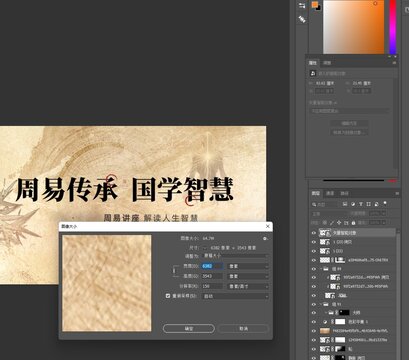Image resolution: width=409 pixels, height=360 pixels.
Task: Switch to the 路径 Paths tab
Action: (344, 193)
